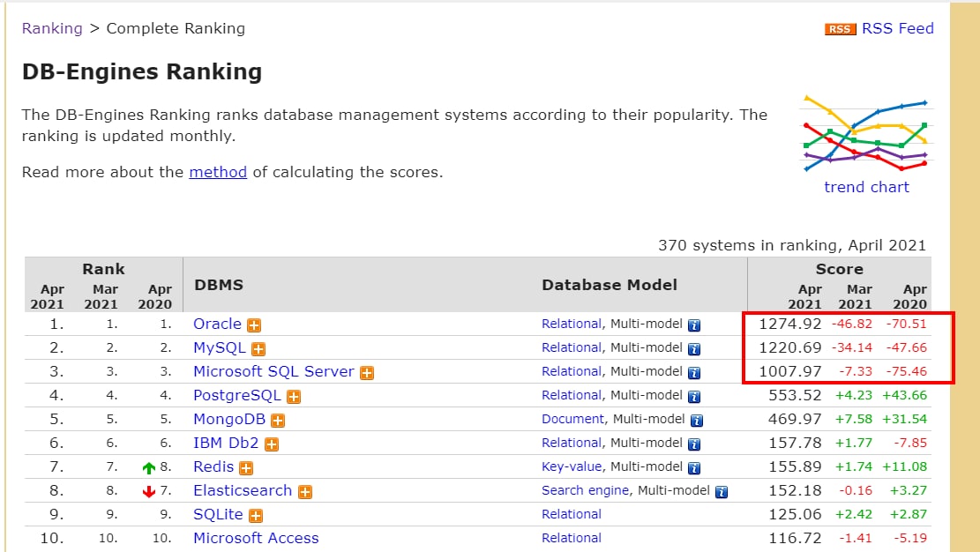Click IBM Db2 score change -7.85

pyautogui.click(x=910, y=443)
